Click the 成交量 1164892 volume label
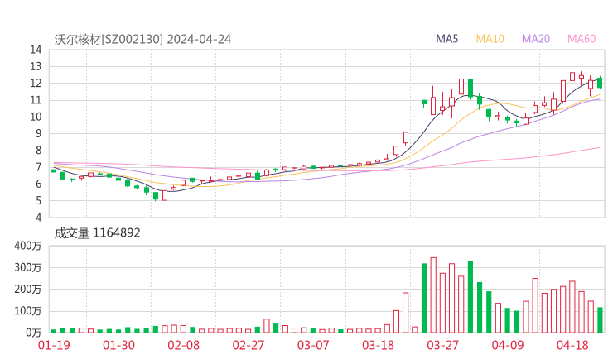Image resolution: width=613 pixels, height=364 pixels. click(97, 233)
